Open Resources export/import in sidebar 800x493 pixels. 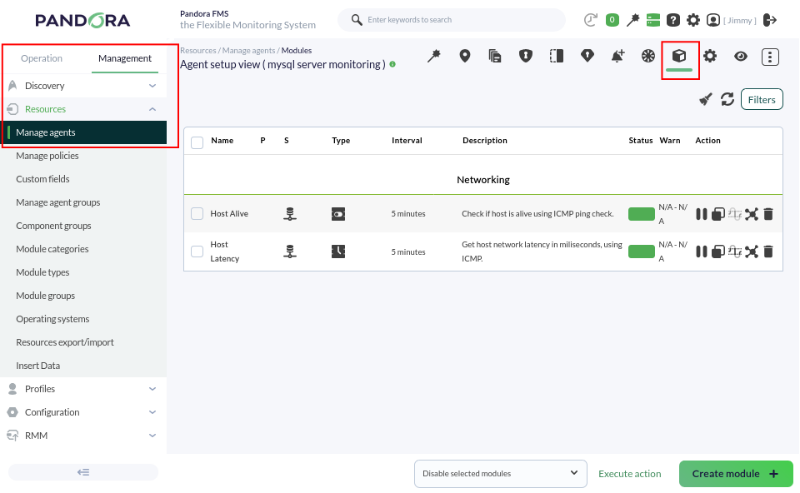(x=65, y=342)
